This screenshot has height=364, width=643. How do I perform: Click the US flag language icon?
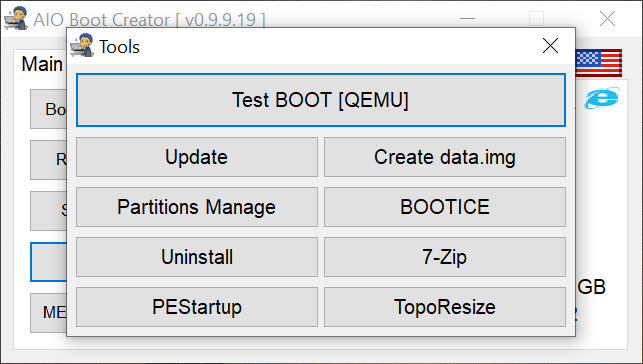(598, 63)
